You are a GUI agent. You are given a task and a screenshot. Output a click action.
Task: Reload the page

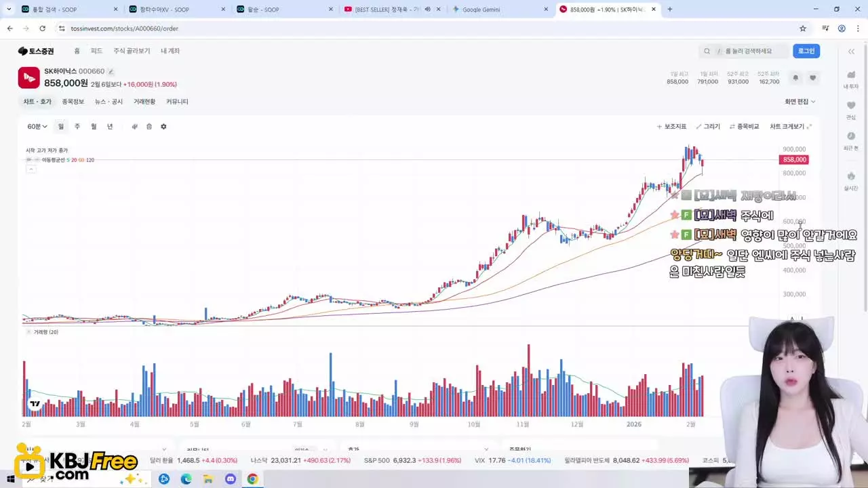point(42,28)
